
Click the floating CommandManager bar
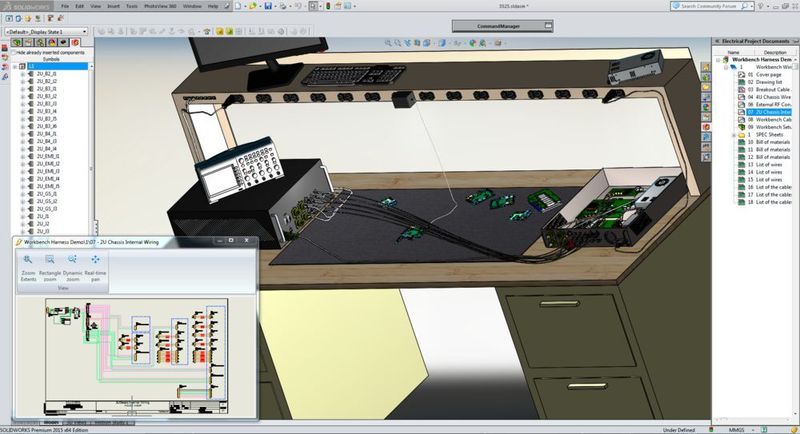tap(503, 26)
